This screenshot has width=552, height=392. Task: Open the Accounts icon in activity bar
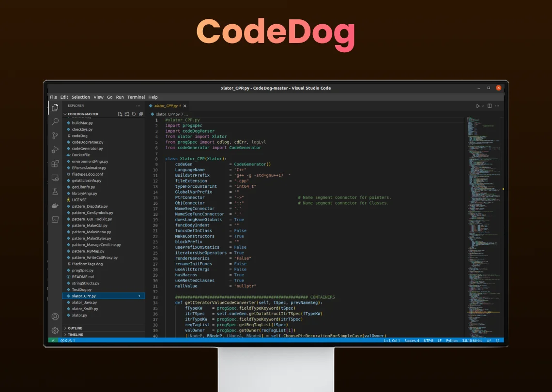(x=55, y=316)
